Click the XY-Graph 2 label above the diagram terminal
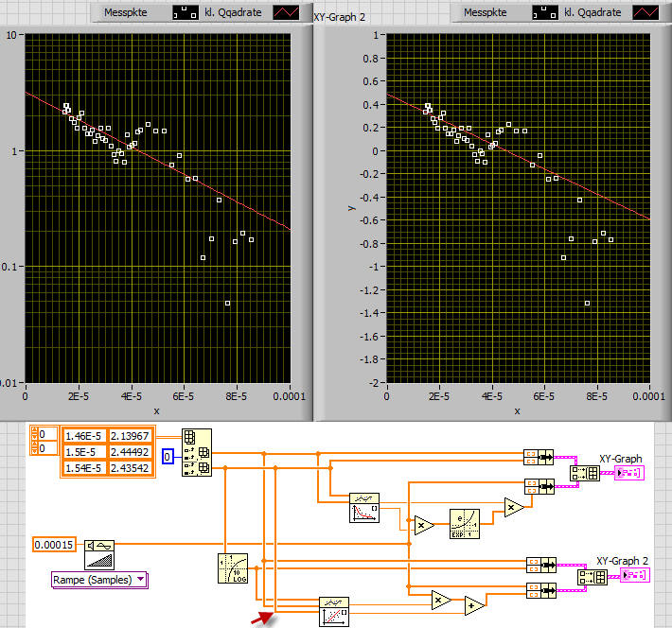The height and width of the screenshot is (628, 672). (622, 561)
